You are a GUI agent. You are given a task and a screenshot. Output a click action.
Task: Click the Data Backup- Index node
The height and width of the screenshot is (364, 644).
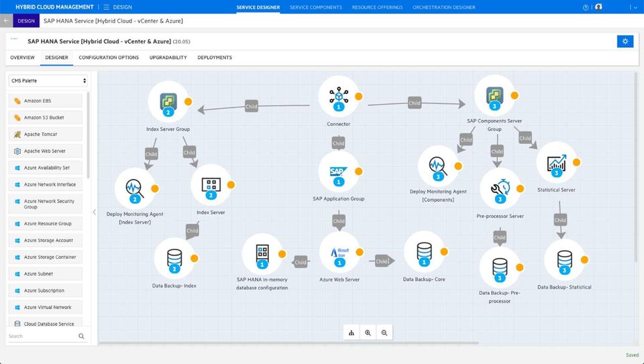click(x=174, y=259)
